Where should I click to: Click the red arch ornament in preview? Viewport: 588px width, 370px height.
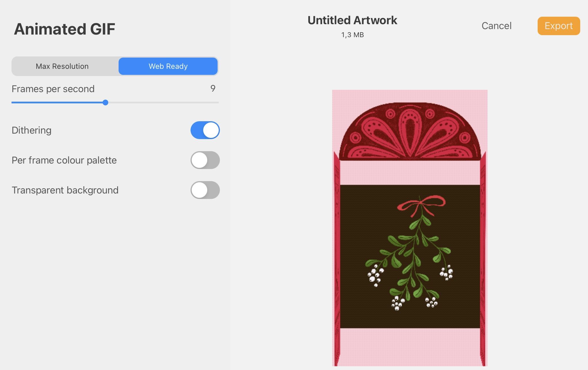410,132
